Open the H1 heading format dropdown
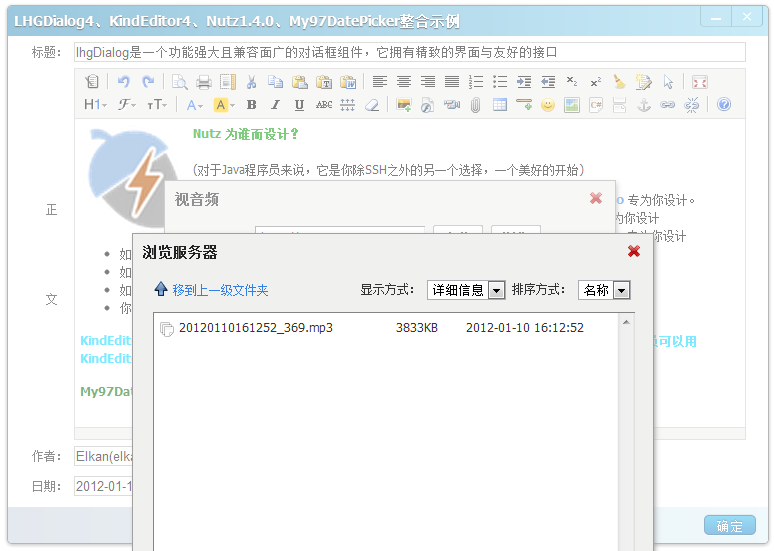The width and height of the screenshot is (774, 551). pos(95,104)
